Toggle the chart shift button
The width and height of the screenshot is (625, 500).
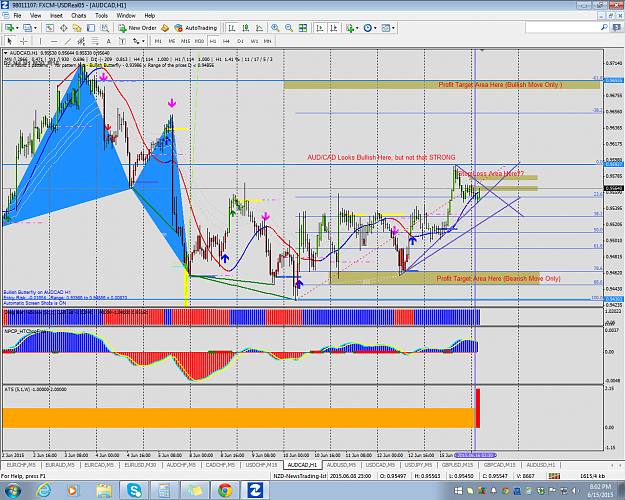coord(334,28)
